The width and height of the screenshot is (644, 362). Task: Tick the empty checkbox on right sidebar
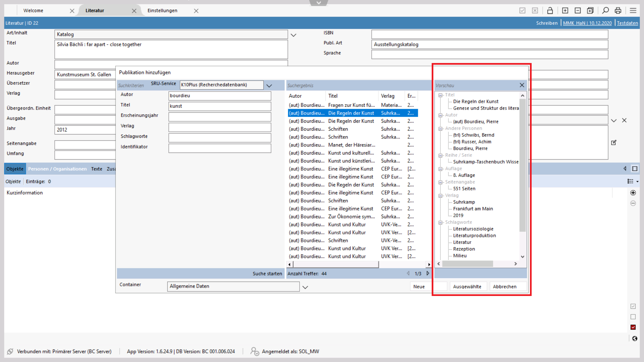pyautogui.click(x=633, y=317)
